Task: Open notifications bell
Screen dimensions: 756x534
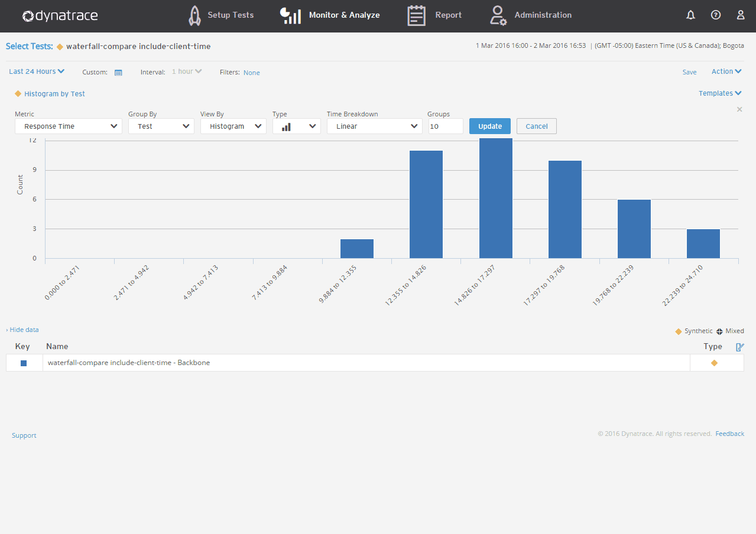Action: coord(690,15)
